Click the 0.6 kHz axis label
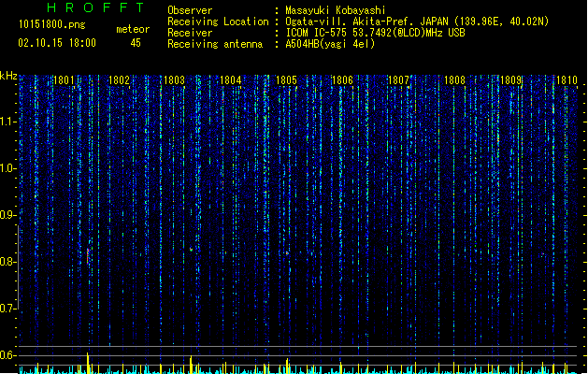The image size is (588, 374). pyautogui.click(x=7, y=355)
